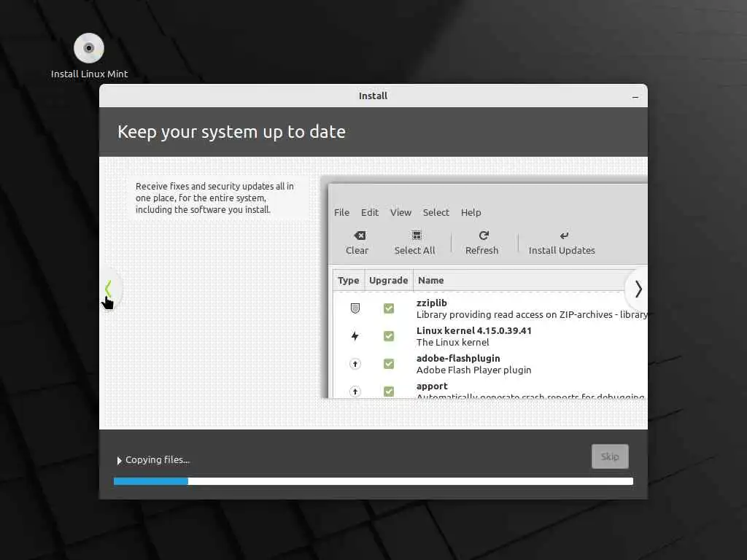Open the File menu in the slide image

pos(341,212)
